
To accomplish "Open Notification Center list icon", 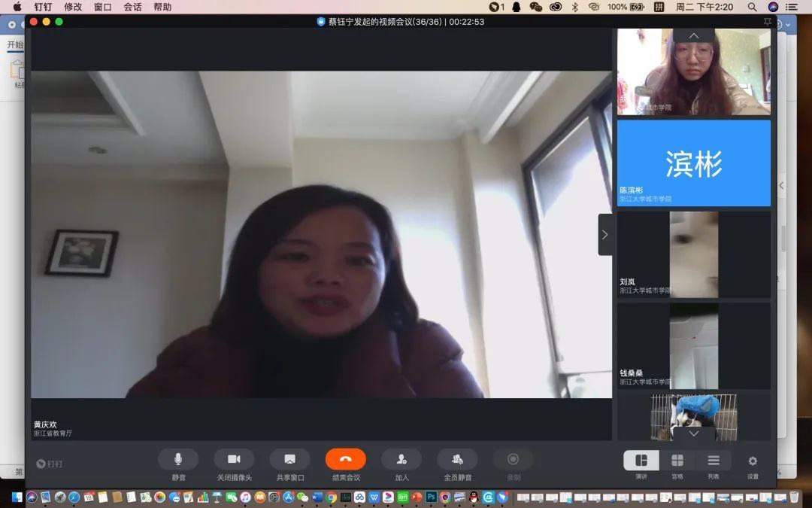I will [792, 7].
